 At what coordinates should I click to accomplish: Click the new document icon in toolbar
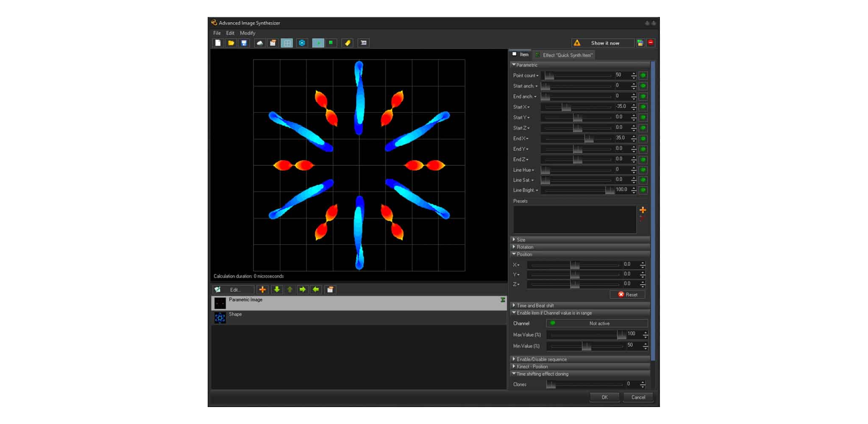coord(218,43)
